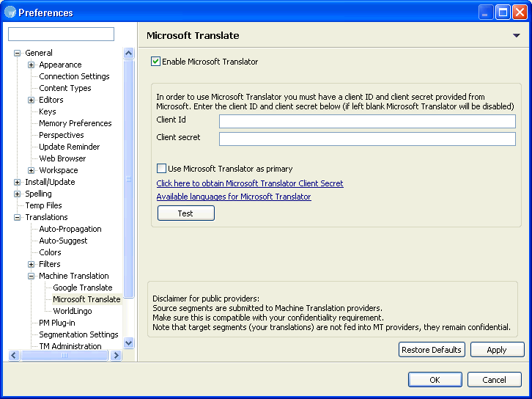532x399 pixels.
Task: Expand the Install/Update node
Action: [x=17, y=182]
